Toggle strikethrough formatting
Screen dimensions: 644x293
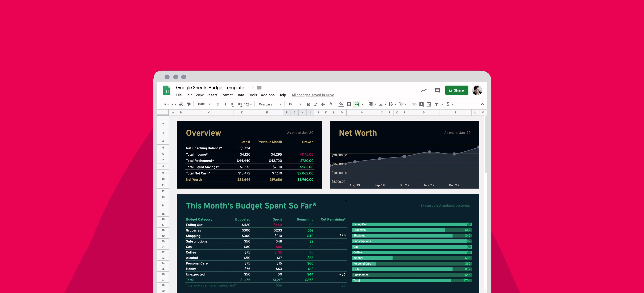[323, 104]
